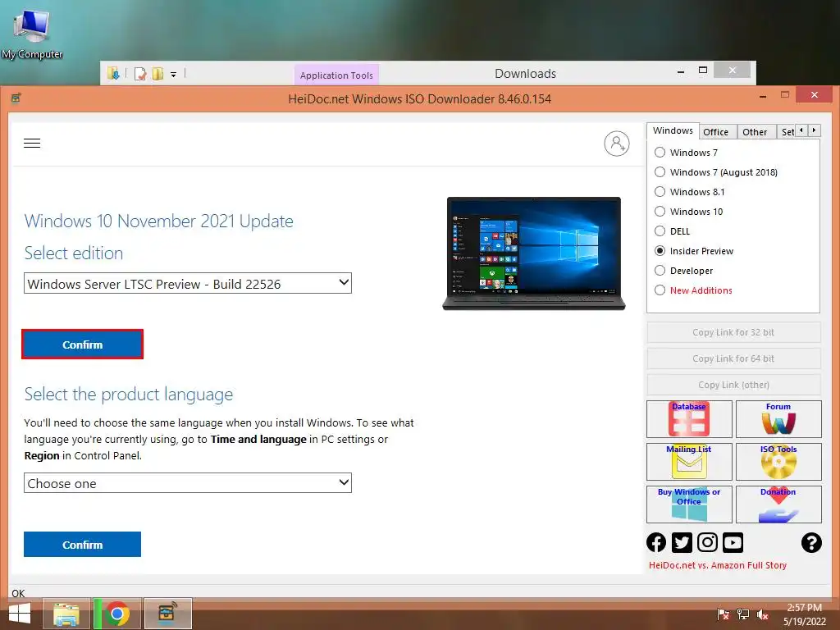This screenshot has width=840, height=630.
Task: Click the ISO Downloader title bar app icon
Action: coord(16,98)
